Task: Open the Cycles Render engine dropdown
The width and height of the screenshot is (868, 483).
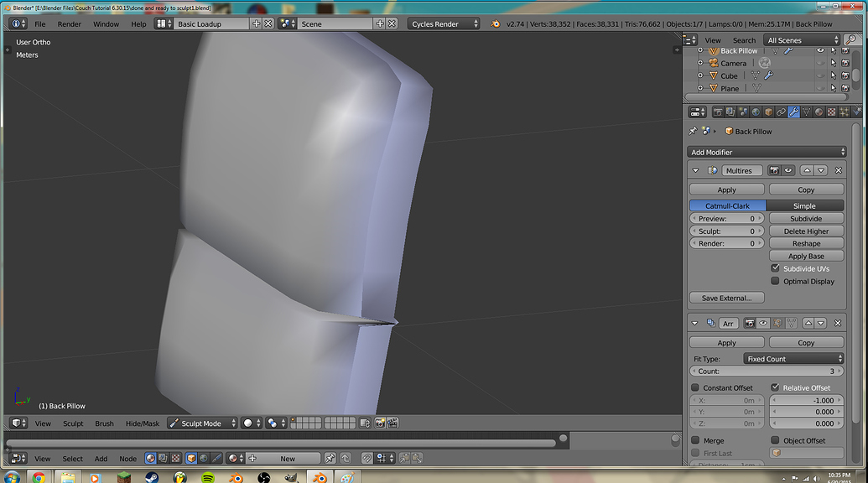Action: tap(444, 23)
